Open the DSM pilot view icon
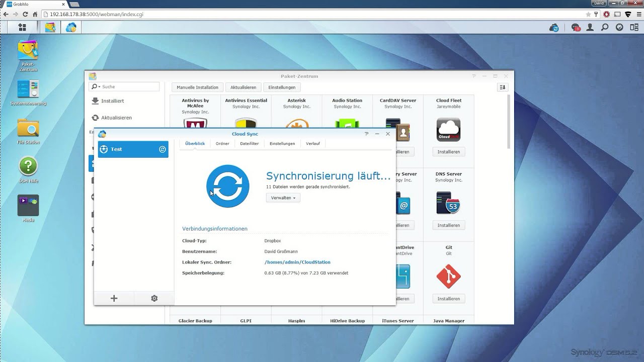This screenshot has width=644, height=362. pos(619,27)
